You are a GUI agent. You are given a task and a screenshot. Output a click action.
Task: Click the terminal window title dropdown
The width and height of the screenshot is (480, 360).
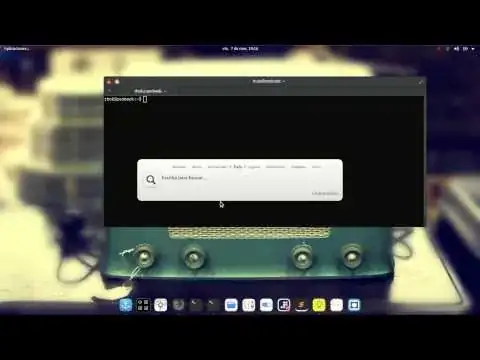268,81
